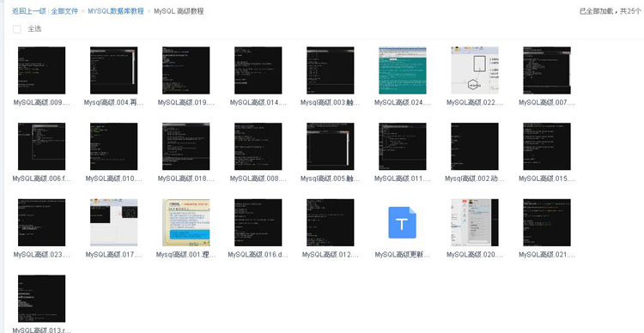The width and height of the screenshot is (644, 333).
Task: Open video thumbnail MySQL高级.013.r
Action: click(x=41, y=299)
